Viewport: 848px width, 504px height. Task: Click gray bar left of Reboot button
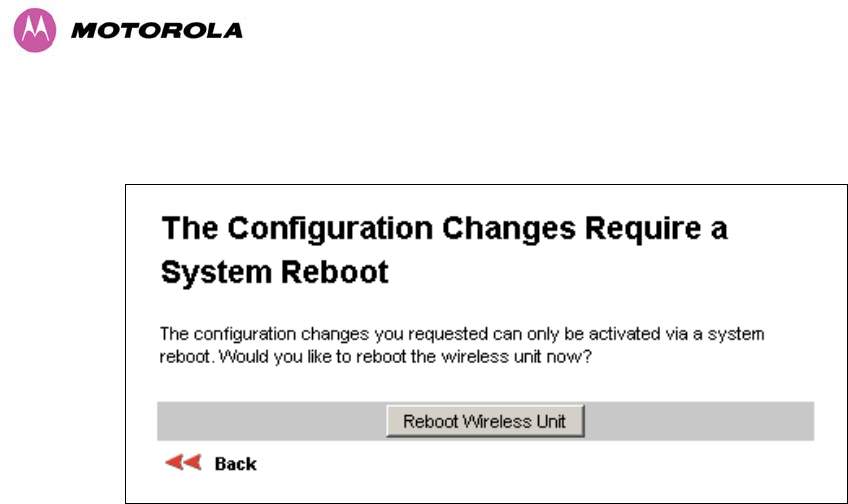270,421
